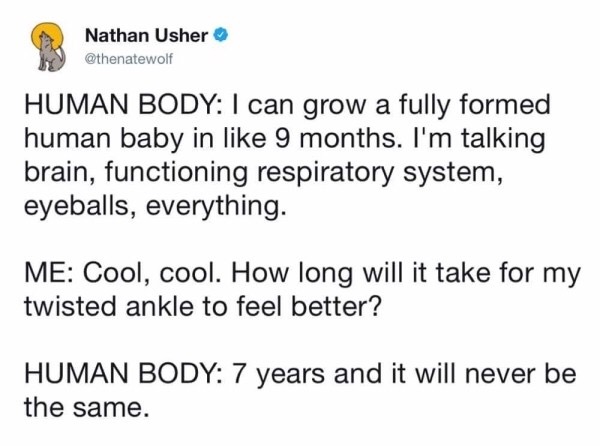
Task: Click the phrase 'Cool, cool.'
Action: (x=152, y=273)
